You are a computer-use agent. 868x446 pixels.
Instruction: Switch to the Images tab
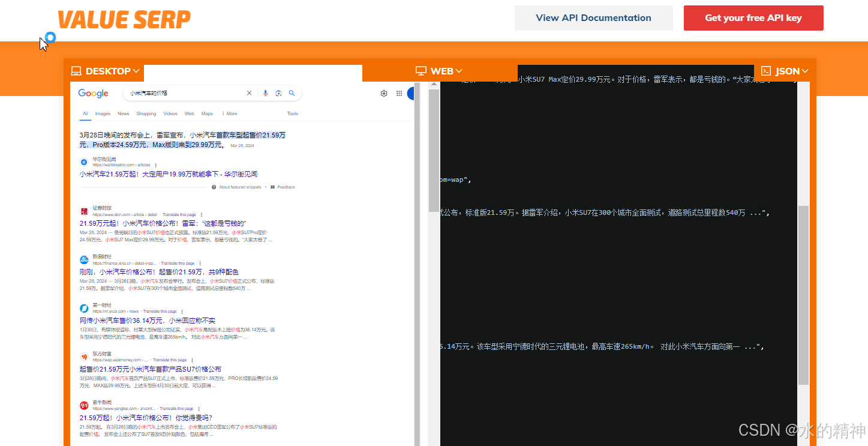click(103, 113)
